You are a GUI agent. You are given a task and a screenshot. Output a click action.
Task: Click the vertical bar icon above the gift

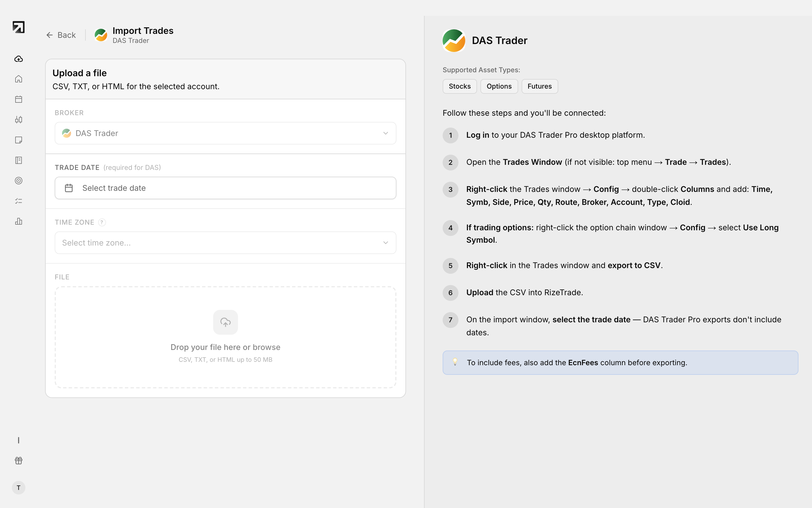[x=18, y=440]
